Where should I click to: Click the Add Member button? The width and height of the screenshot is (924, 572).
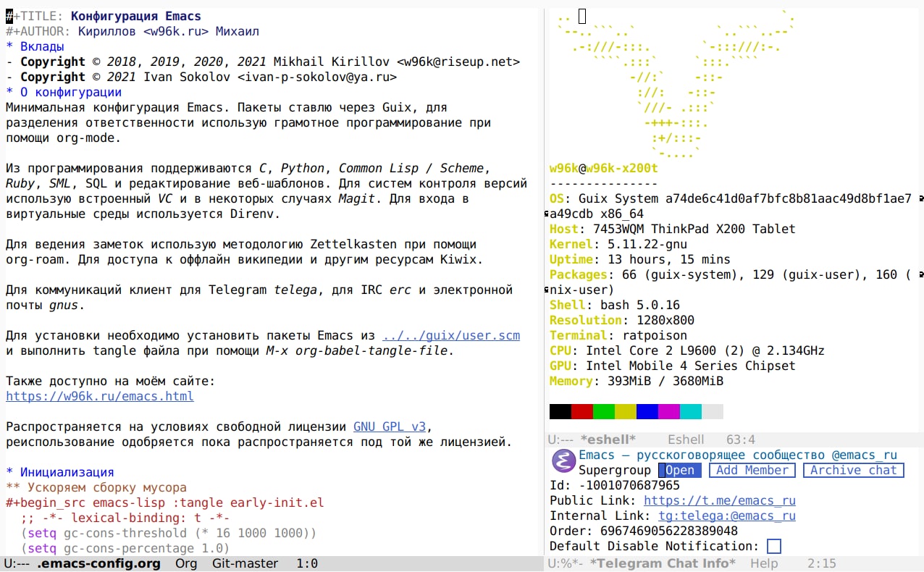pos(752,470)
